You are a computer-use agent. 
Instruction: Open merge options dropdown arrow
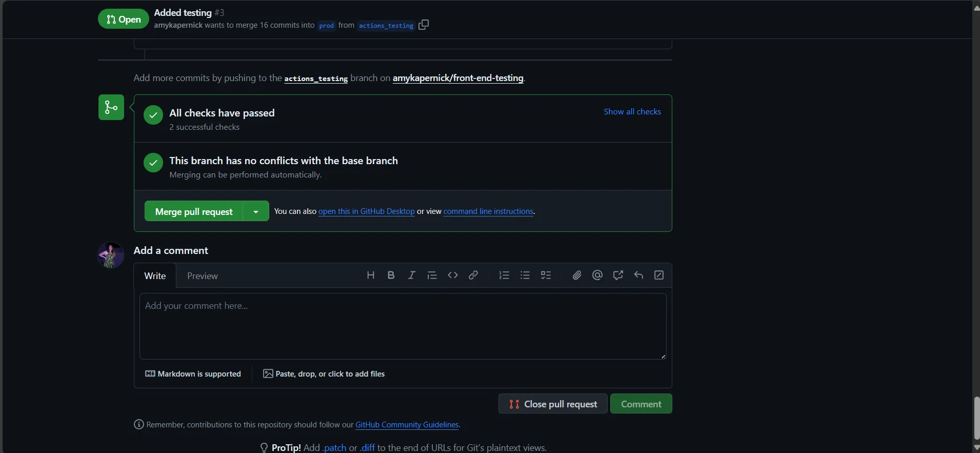coord(256,211)
